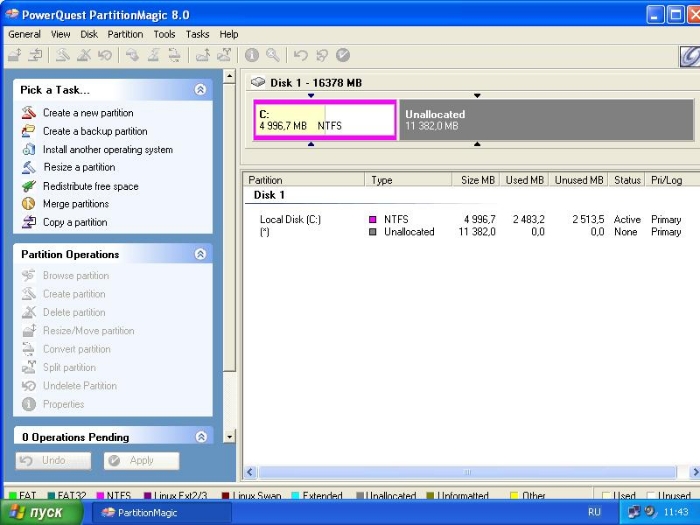Click the checkmark icon in the toolbar
Viewport: 700px width, 525px height.
pyautogui.click(x=343, y=55)
